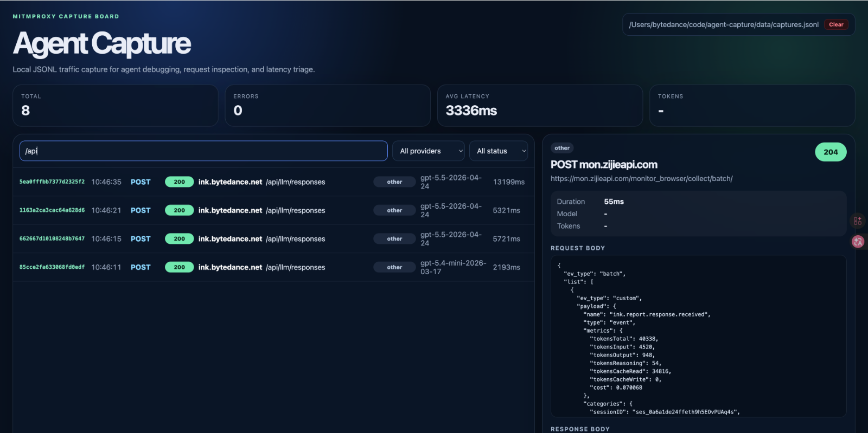
Task: Click the pink translate extension icon
Action: click(x=858, y=242)
